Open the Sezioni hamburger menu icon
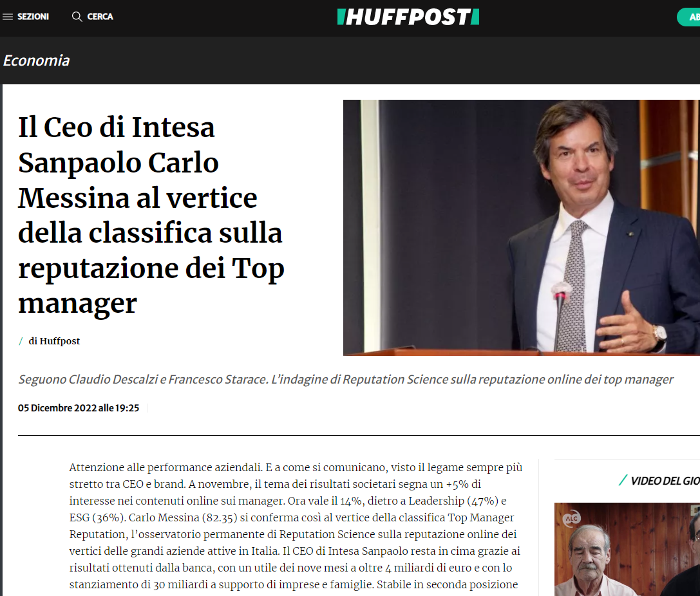 point(8,17)
